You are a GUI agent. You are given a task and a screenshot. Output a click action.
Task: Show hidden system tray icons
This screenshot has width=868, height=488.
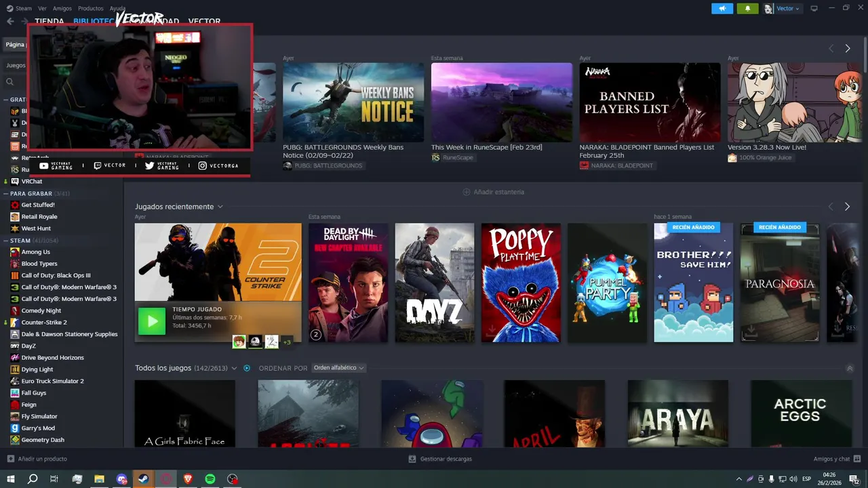[739, 479]
